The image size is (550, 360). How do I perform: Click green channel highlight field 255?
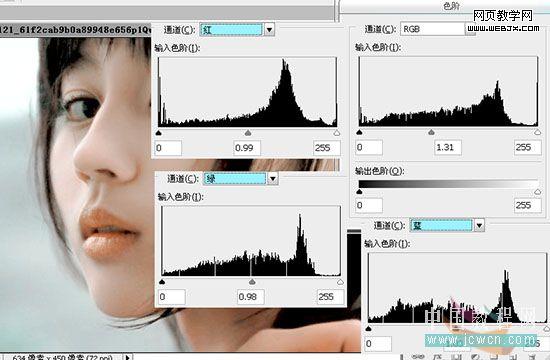[330, 297]
